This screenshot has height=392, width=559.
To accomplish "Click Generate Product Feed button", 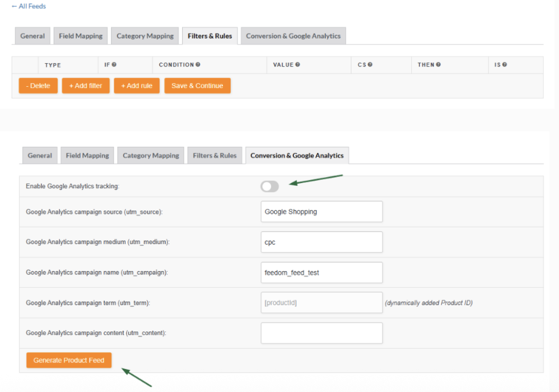I will pyautogui.click(x=69, y=360).
